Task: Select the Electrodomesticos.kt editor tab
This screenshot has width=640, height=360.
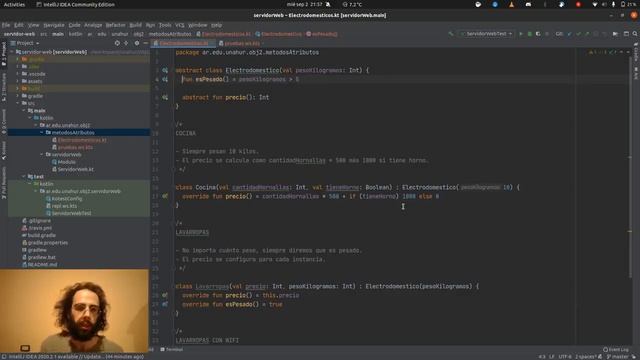Action: 183,43
